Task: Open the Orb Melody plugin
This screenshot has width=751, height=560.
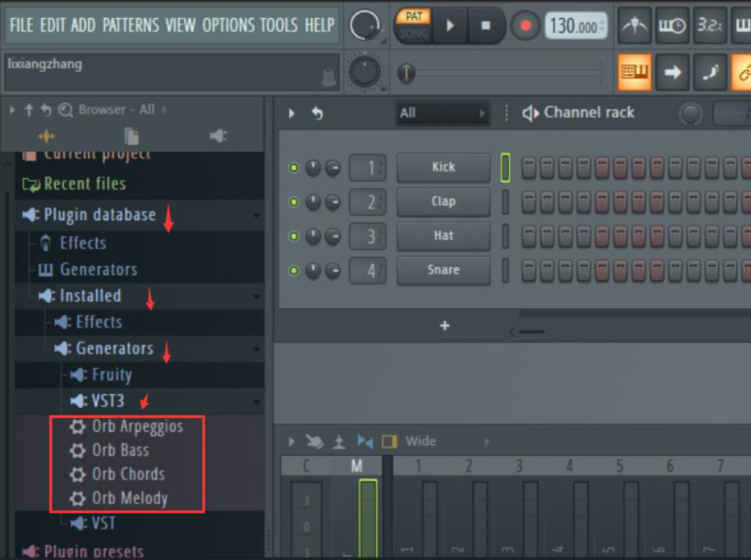Action: (x=129, y=498)
